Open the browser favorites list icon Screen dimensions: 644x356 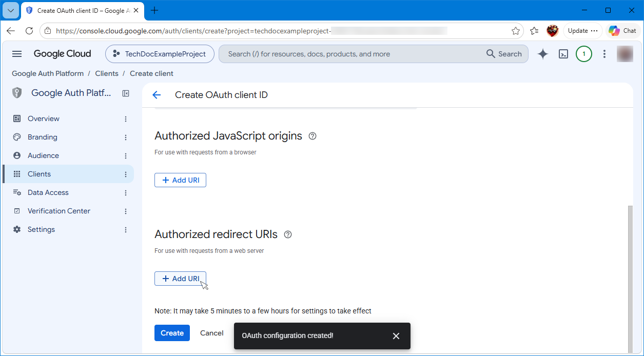point(534,31)
